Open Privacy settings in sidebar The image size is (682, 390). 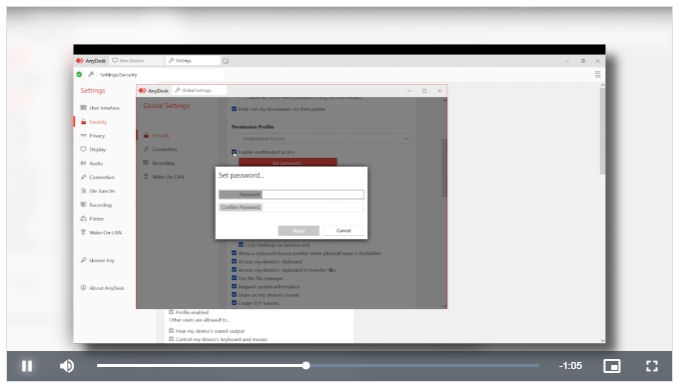(x=93, y=136)
